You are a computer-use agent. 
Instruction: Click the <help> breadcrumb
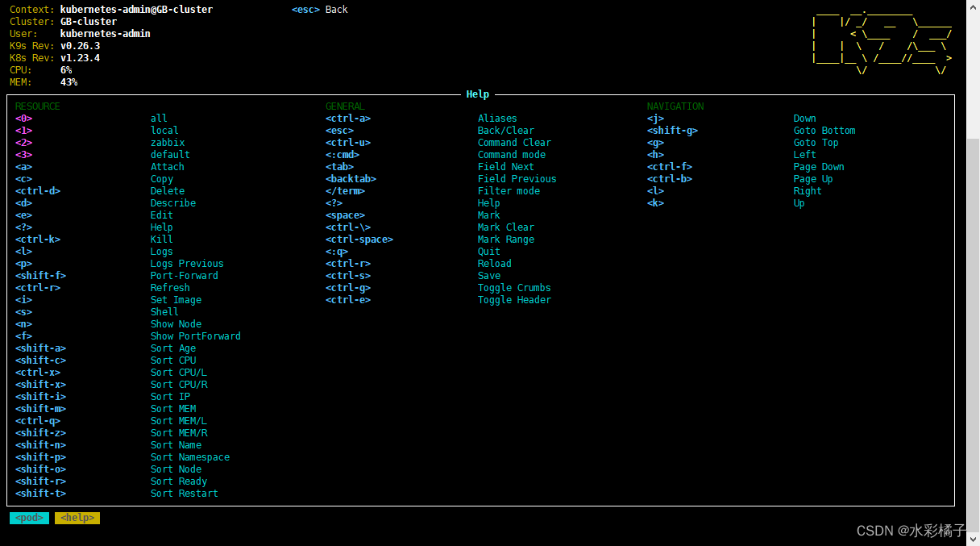click(77, 518)
